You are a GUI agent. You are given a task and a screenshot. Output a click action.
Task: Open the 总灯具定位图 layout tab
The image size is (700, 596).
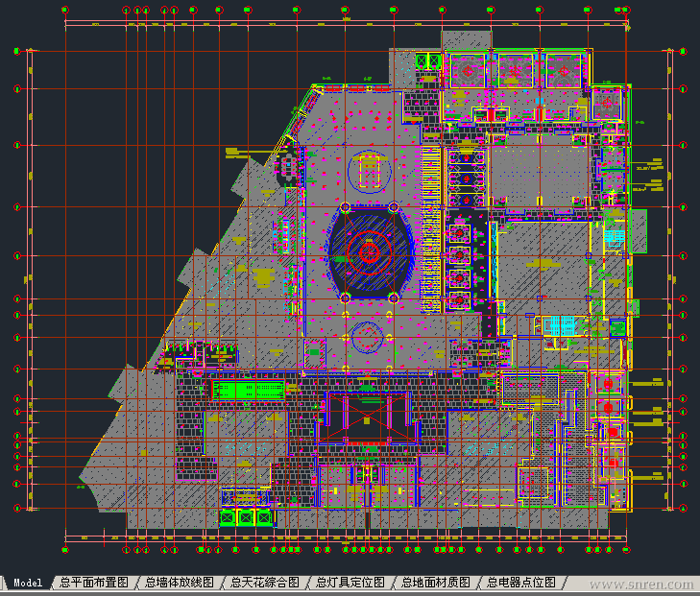[x=350, y=583]
